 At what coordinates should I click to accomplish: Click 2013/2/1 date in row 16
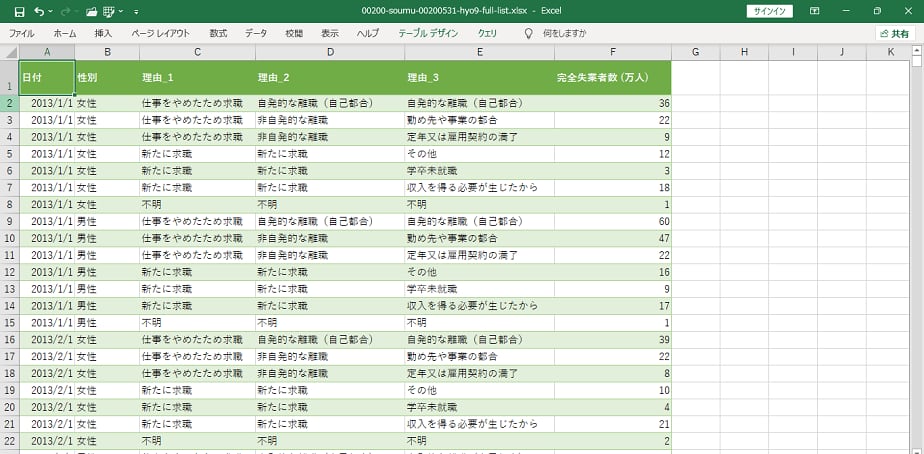tap(52, 340)
